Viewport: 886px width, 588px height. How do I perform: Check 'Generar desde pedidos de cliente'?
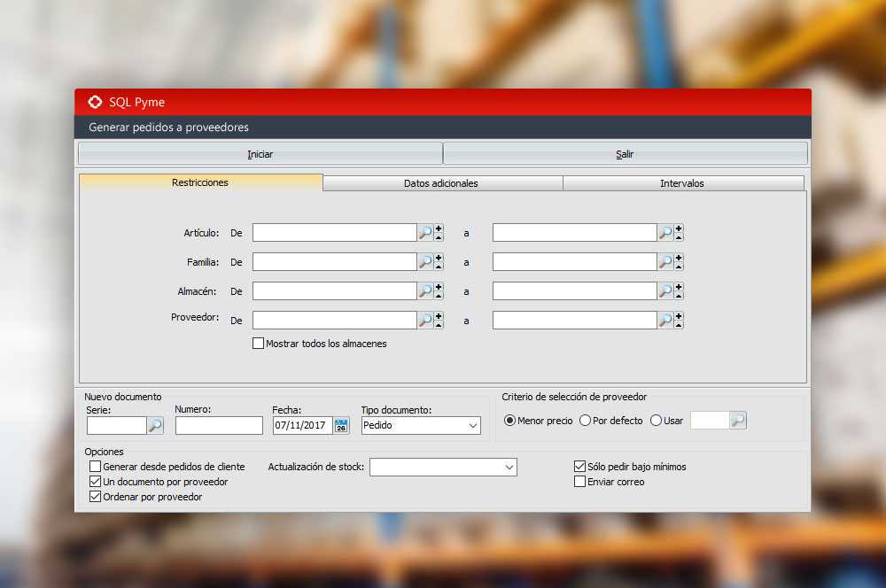pyautogui.click(x=96, y=467)
